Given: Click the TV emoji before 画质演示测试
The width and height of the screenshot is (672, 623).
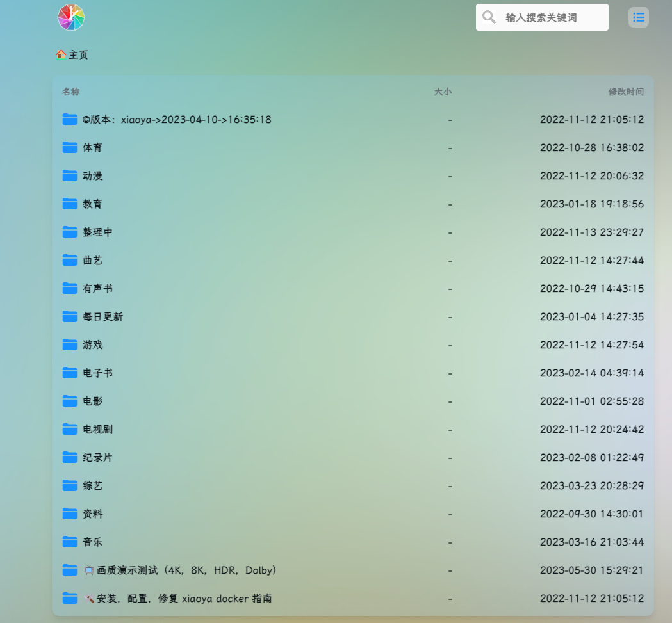Looking at the screenshot, I should tap(89, 570).
